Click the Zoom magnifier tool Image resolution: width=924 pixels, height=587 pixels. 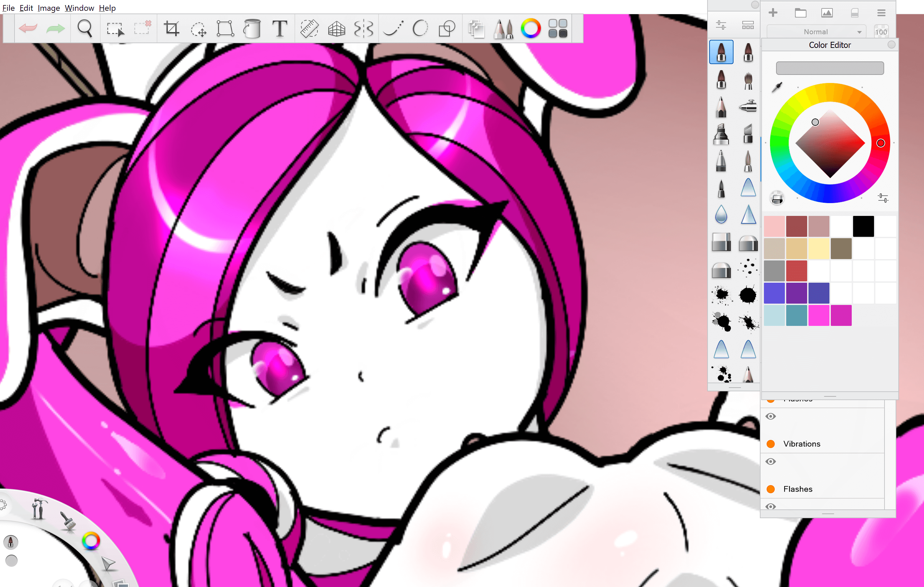(x=85, y=29)
